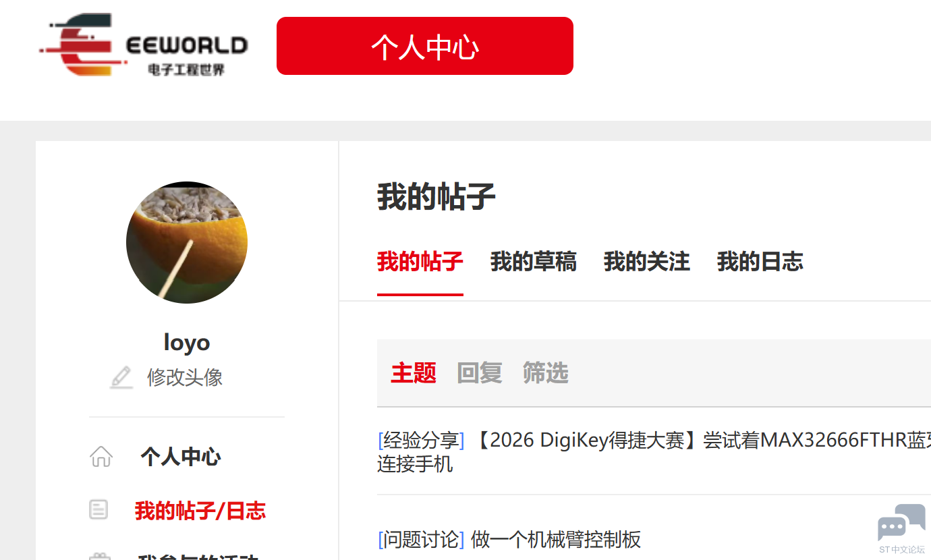Open the ST中文论坛 chat bubble icon
This screenshot has width=931, height=560.
[x=901, y=522]
